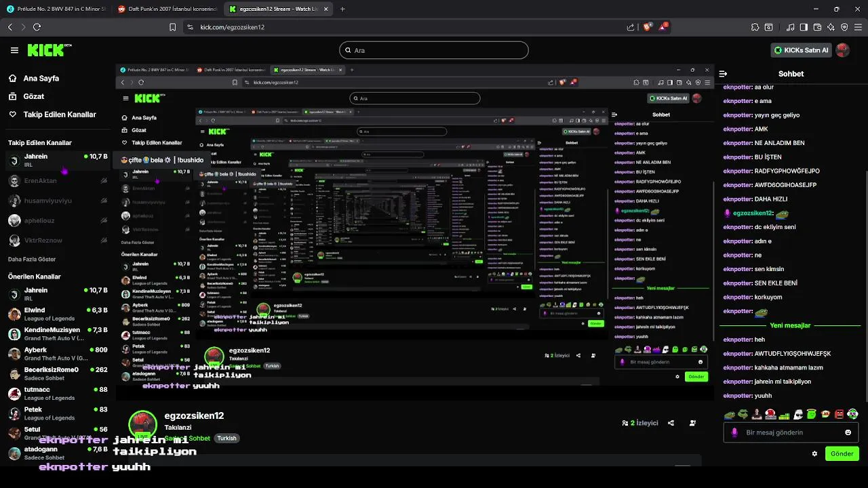Insert the green headphones face emote

point(852,414)
